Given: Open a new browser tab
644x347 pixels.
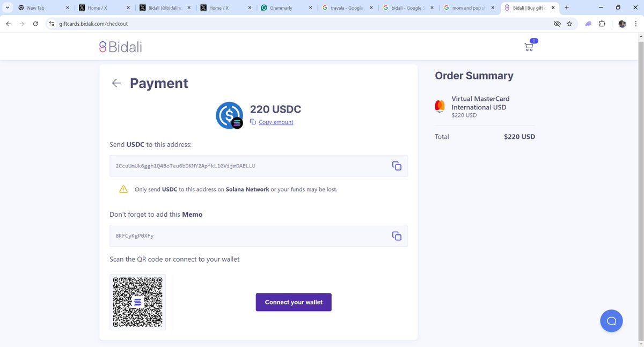Looking at the screenshot, I should pyautogui.click(x=567, y=8).
